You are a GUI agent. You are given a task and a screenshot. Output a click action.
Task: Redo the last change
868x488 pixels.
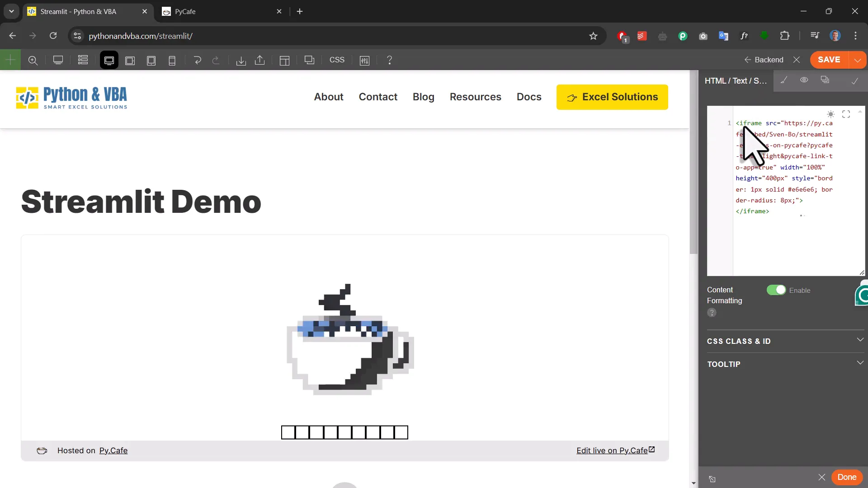click(x=217, y=60)
